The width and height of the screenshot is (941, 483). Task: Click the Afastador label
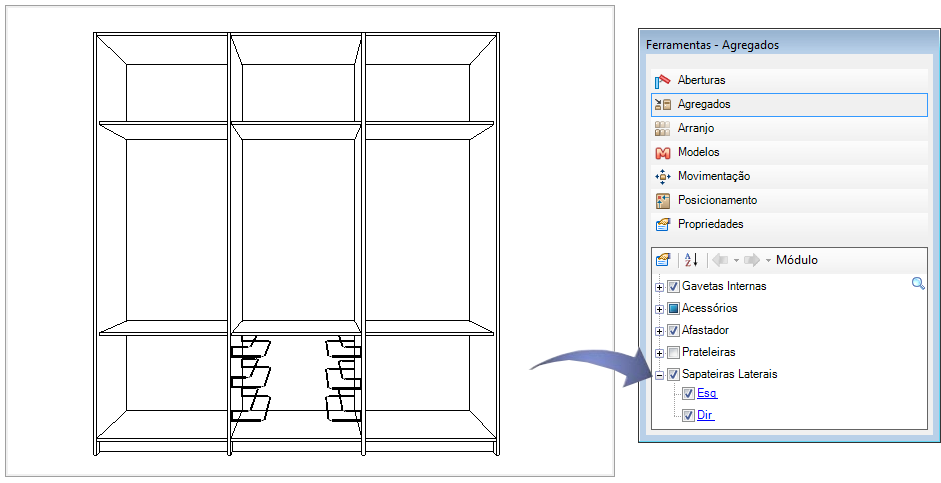(x=705, y=330)
